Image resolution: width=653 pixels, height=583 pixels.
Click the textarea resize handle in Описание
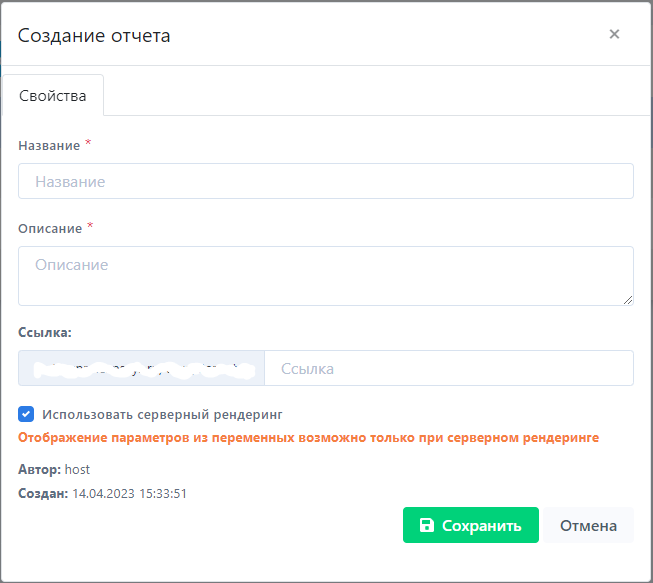point(628,300)
